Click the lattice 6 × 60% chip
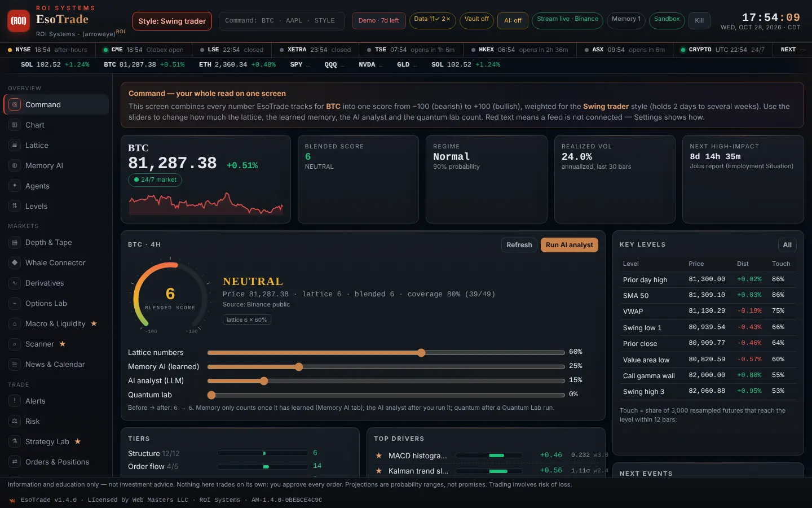This screenshot has width=812, height=508. 246,320
